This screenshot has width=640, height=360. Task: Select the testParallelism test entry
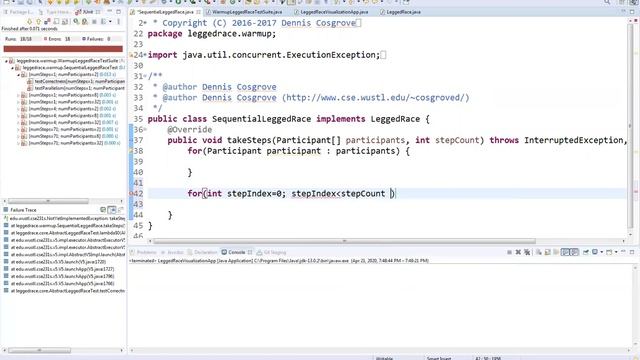76,88
